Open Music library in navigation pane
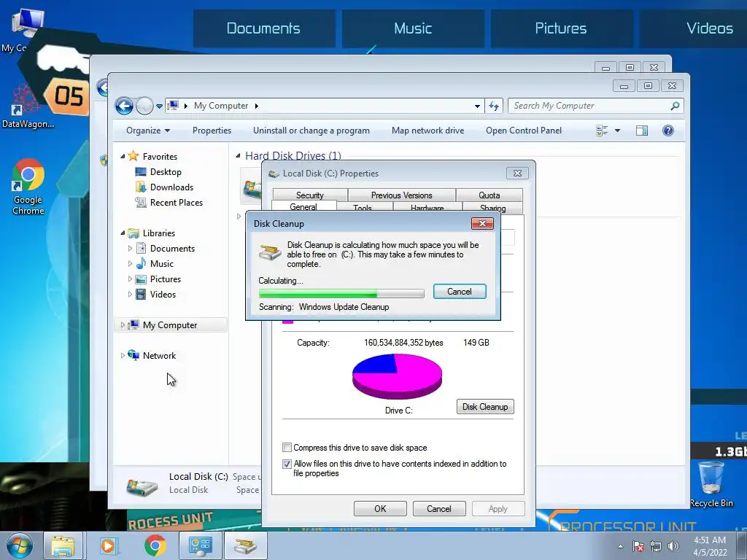Viewport: 747px width, 560px height. 161,264
